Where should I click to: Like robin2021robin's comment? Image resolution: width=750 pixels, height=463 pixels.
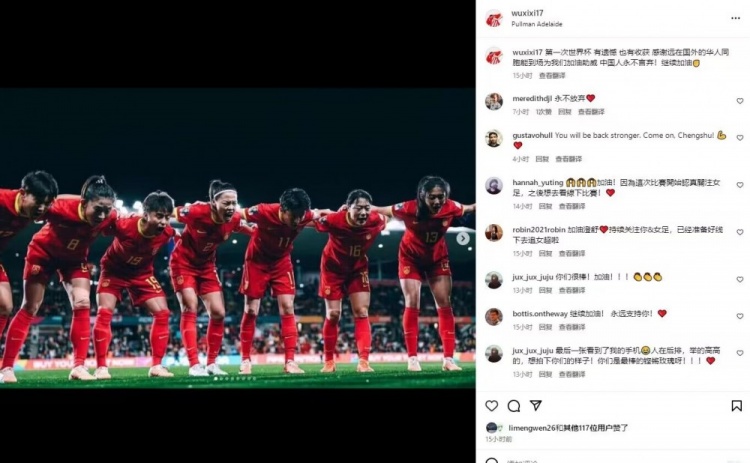point(740,232)
